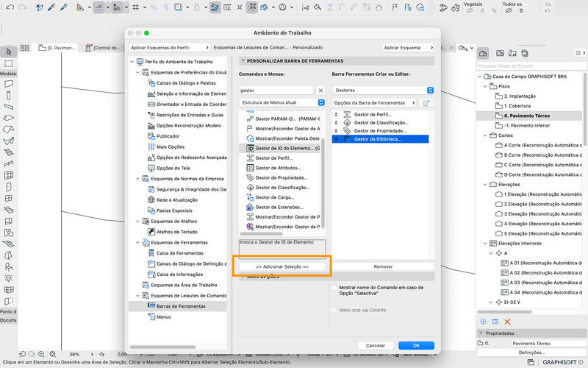Open Estrutura de Menus atual dropdown
588x368 pixels.
(x=282, y=102)
